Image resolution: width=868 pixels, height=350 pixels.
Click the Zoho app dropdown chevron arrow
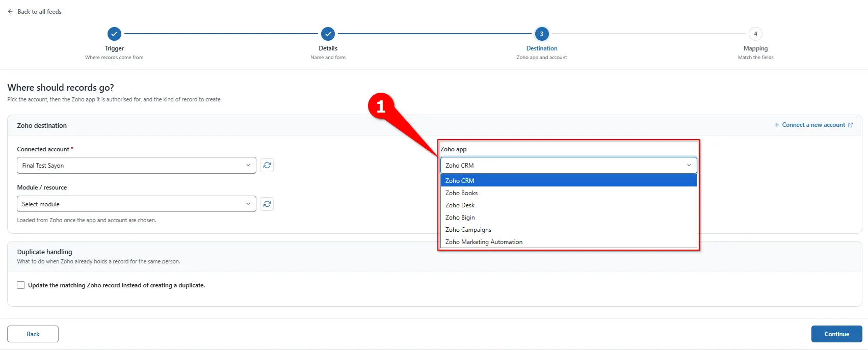coord(689,165)
